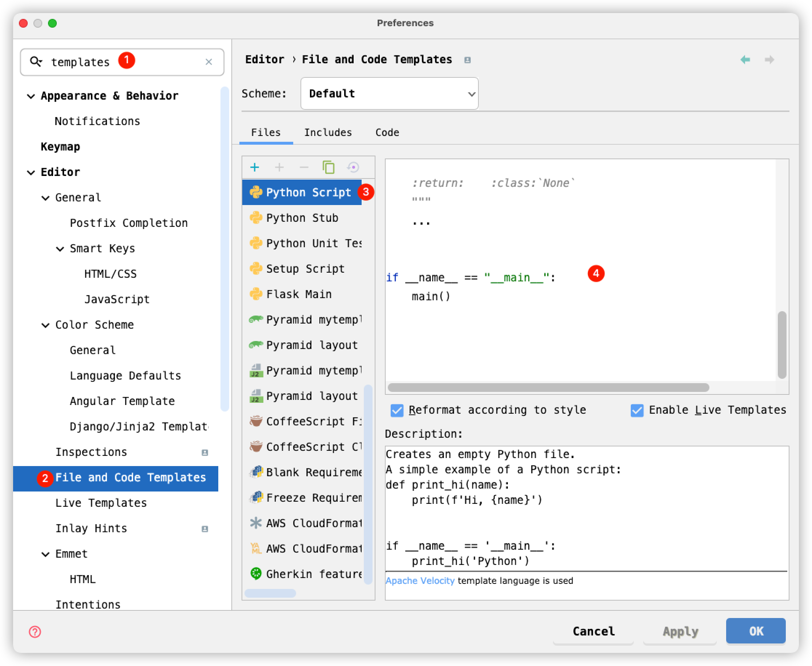Collapse the Appearance & Behavior section
Viewport: 812px width, 666px height.
(x=31, y=96)
